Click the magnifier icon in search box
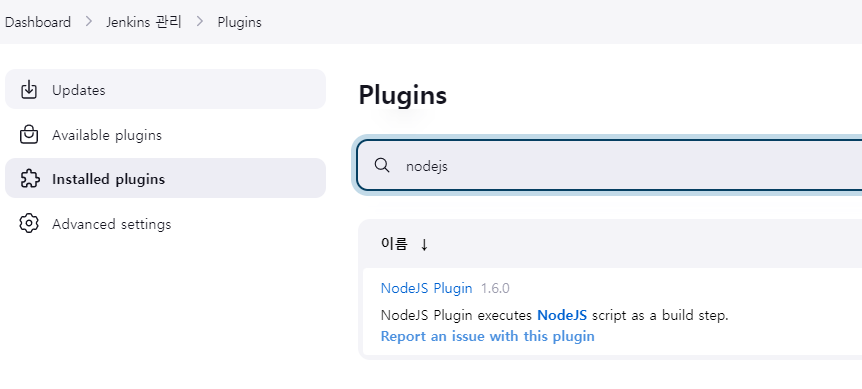The image size is (862, 389). click(x=382, y=165)
